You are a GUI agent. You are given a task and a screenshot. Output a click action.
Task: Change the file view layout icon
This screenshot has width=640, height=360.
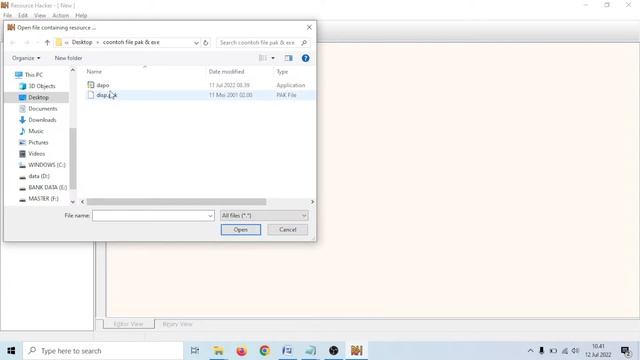(x=263, y=58)
